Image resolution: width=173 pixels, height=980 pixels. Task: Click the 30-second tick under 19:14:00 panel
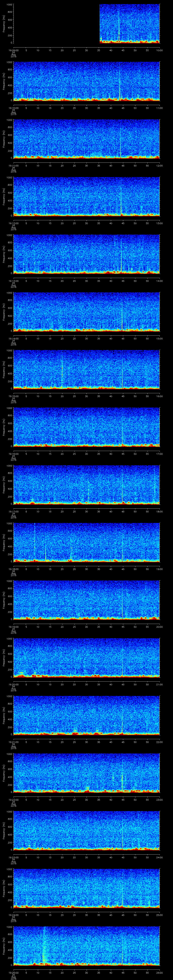87,338
